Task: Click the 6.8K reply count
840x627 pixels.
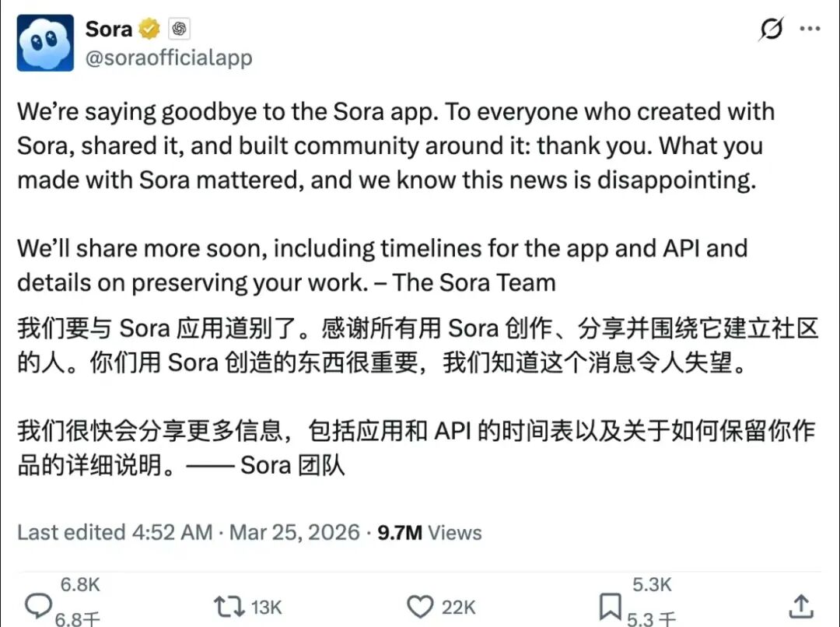Action: click(x=80, y=585)
